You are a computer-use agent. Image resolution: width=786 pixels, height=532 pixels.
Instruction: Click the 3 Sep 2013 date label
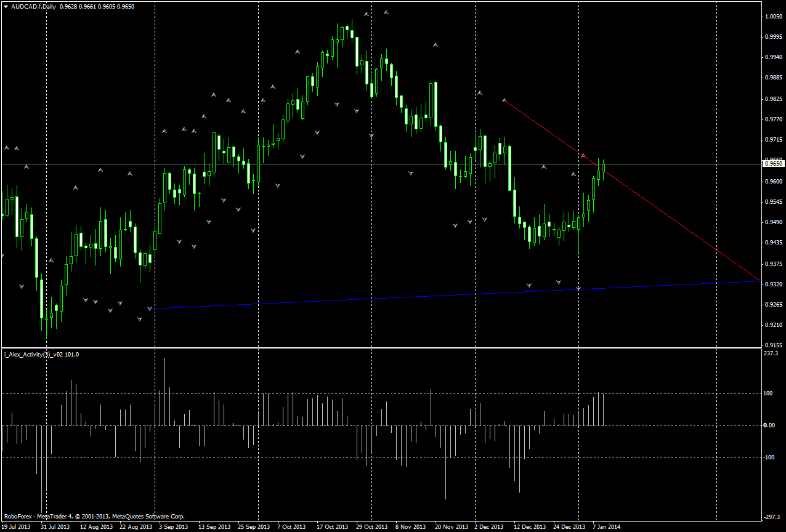[174, 527]
